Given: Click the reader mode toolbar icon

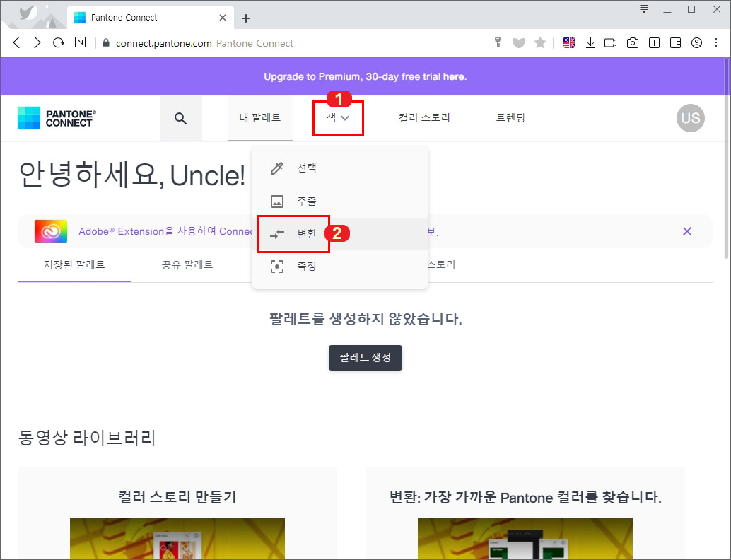Looking at the screenshot, I should [654, 43].
